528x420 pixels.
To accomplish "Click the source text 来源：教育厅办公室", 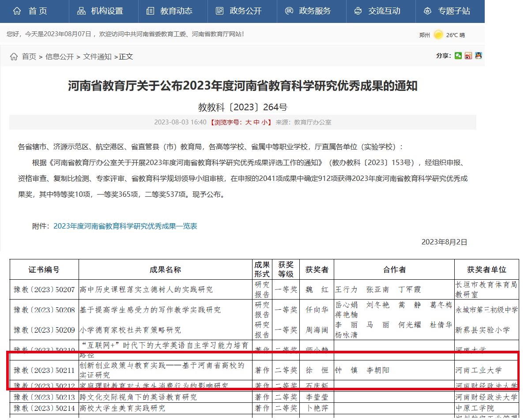I will [303, 122].
